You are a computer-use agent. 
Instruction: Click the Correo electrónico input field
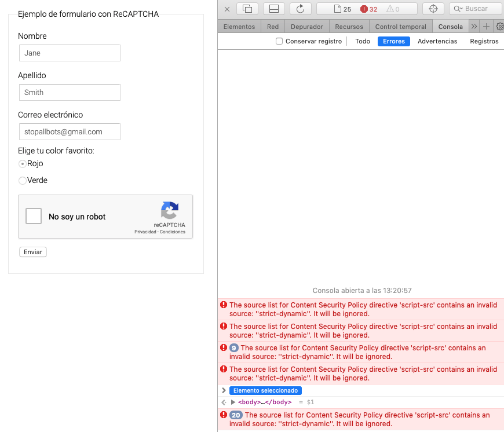(70, 131)
